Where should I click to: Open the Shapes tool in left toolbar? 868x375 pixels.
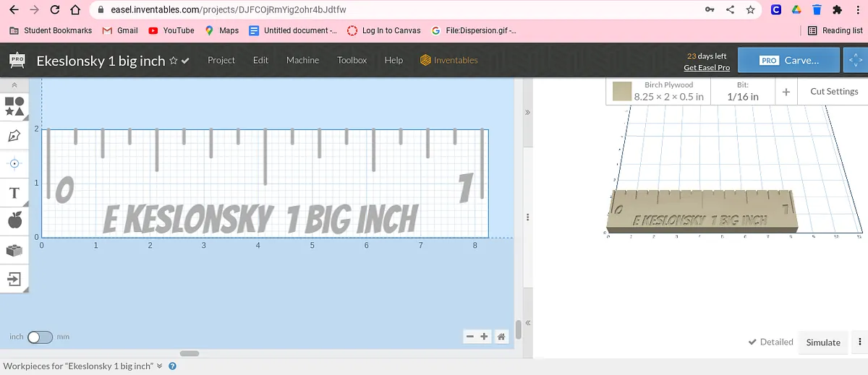[x=14, y=106]
